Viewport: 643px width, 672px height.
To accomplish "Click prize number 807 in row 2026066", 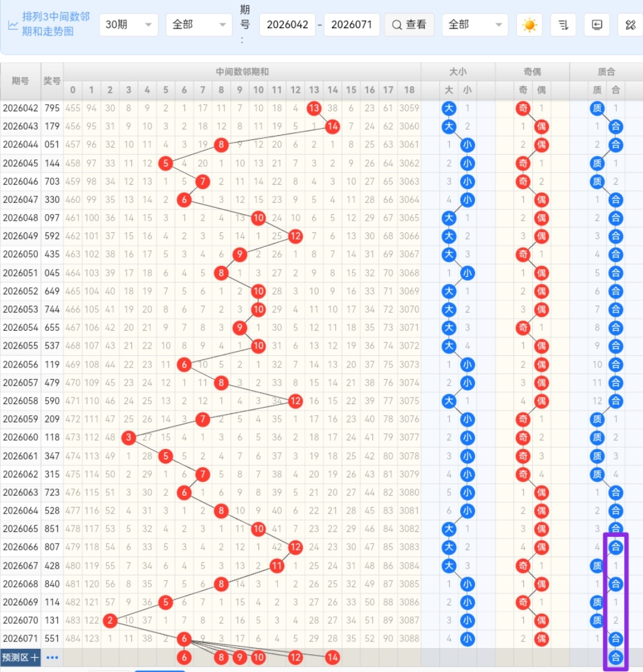I will pos(52,547).
